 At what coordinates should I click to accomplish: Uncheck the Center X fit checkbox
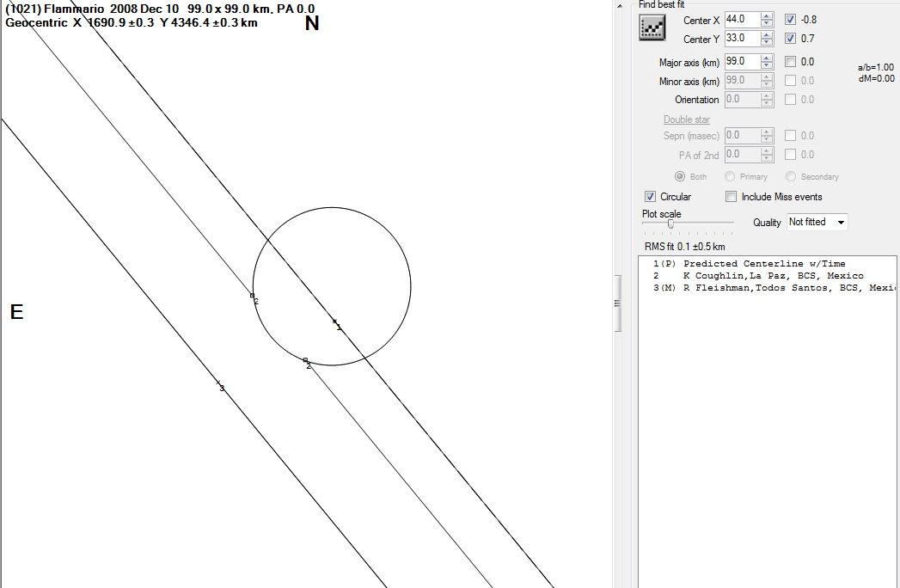pyautogui.click(x=791, y=19)
